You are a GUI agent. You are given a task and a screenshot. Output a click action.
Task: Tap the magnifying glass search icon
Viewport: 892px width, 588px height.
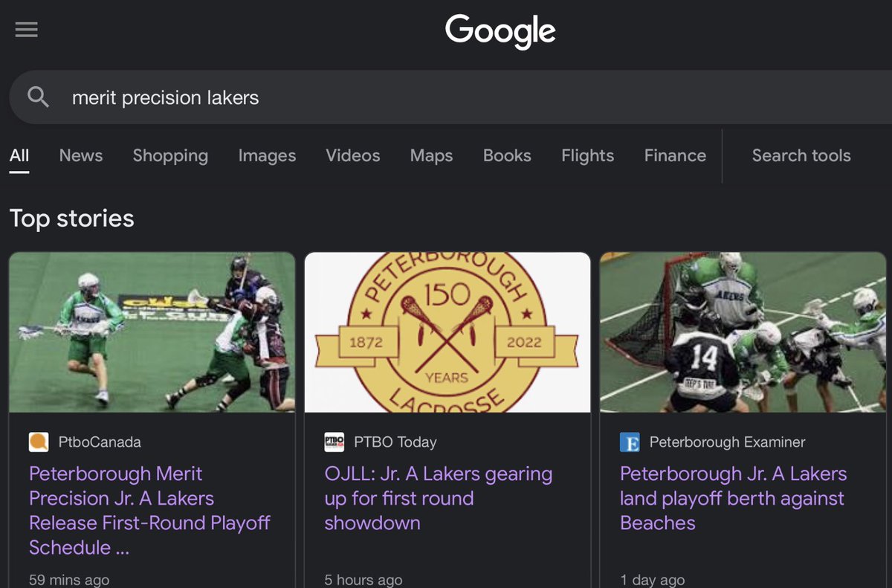pyautogui.click(x=38, y=97)
